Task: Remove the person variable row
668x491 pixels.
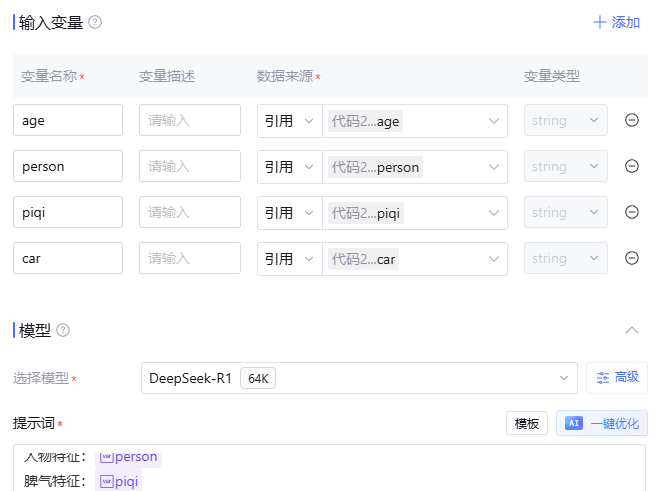Action: click(x=632, y=166)
